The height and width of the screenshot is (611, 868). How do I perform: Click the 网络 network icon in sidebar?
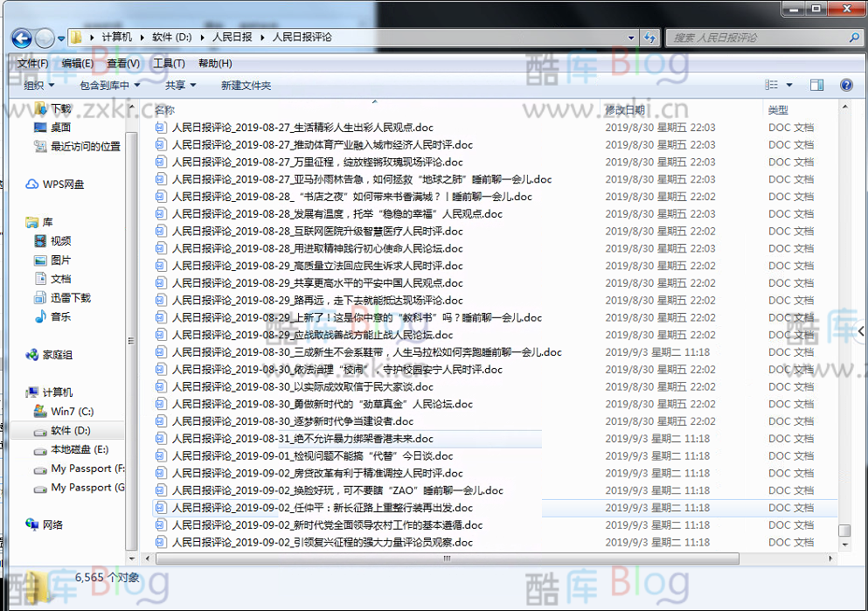pos(52,525)
